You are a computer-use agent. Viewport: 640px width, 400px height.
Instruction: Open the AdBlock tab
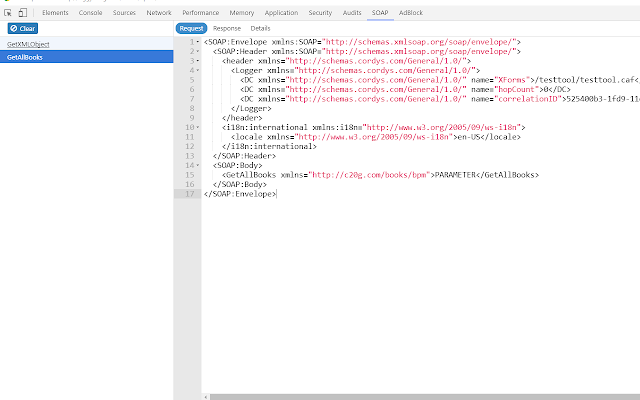point(411,13)
